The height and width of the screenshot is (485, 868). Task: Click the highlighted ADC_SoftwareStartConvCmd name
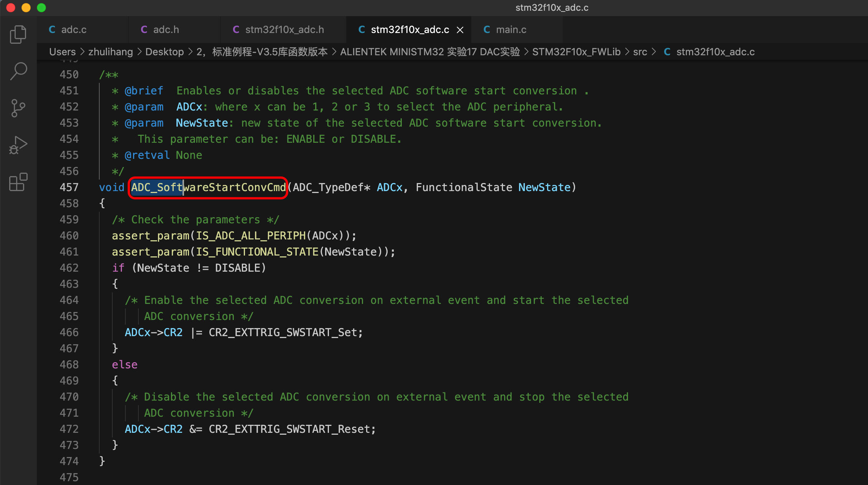tap(208, 187)
